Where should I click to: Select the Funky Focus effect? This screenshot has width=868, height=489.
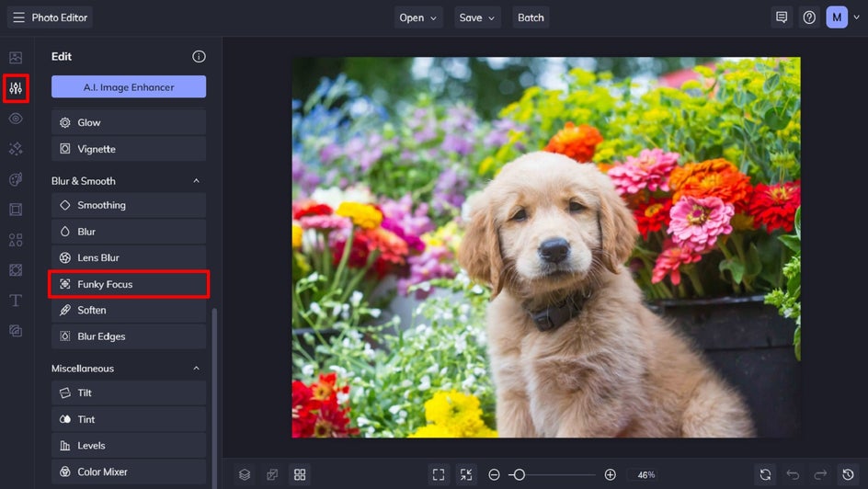pos(129,284)
